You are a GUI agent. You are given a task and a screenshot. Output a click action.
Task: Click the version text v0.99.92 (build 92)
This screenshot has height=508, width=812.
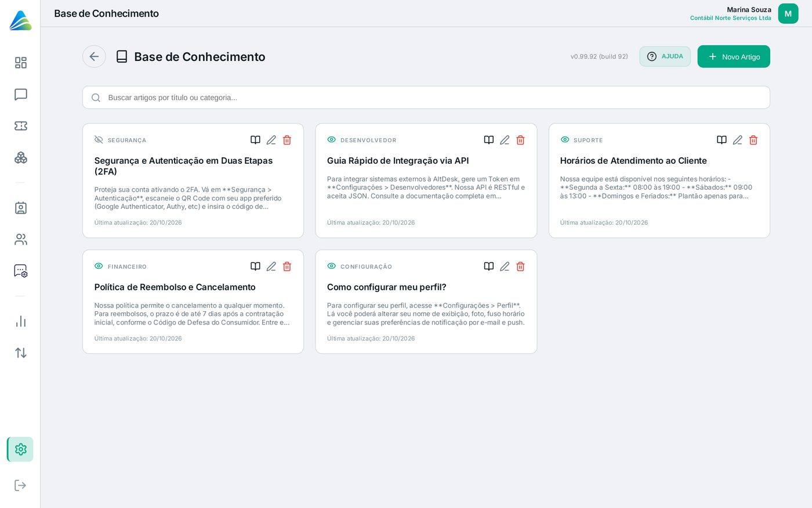coord(599,56)
